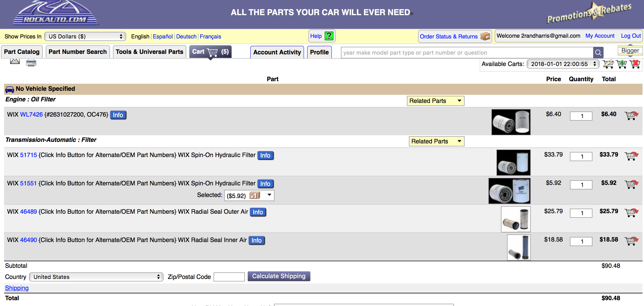
Task: Click the email cart envelope icon
Action: (x=15, y=61)
